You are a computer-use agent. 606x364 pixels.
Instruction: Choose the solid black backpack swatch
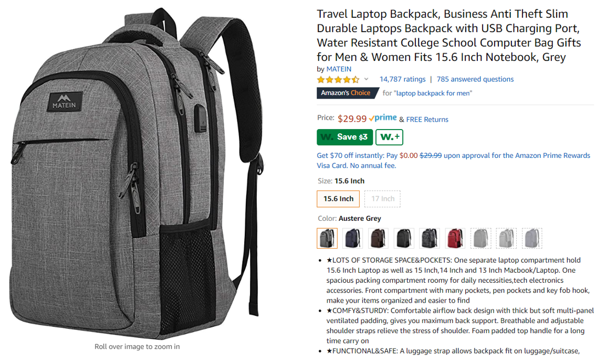coord(404,238)
